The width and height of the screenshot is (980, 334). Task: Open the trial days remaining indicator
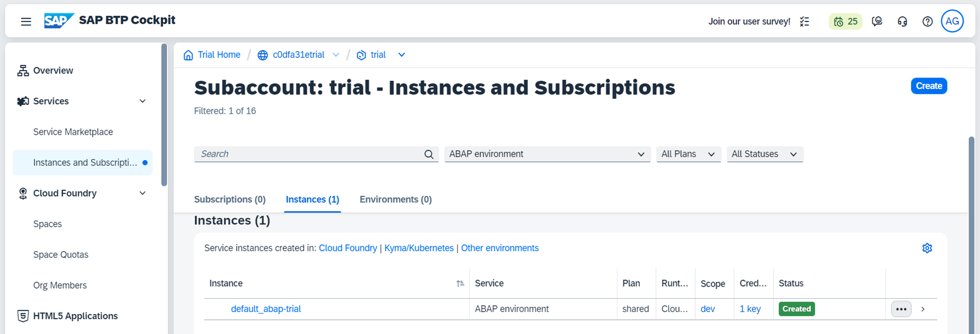tap(845, 22)
